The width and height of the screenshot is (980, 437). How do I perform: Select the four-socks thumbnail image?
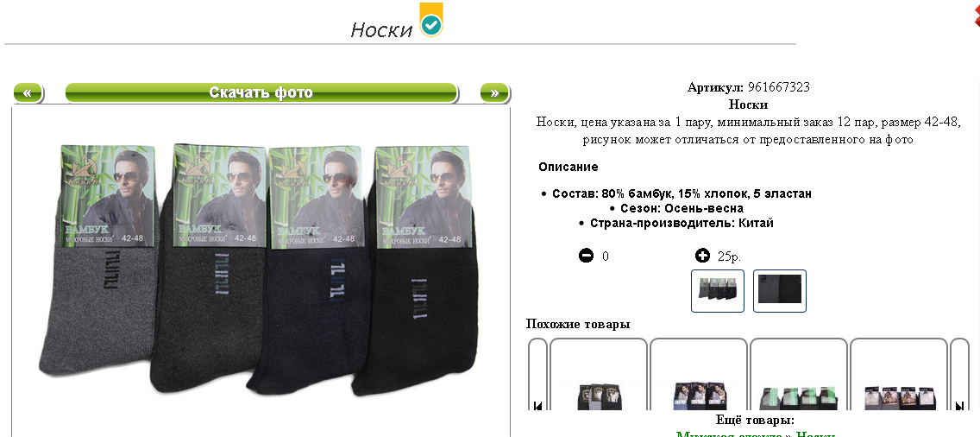click(x=718, y=290)
